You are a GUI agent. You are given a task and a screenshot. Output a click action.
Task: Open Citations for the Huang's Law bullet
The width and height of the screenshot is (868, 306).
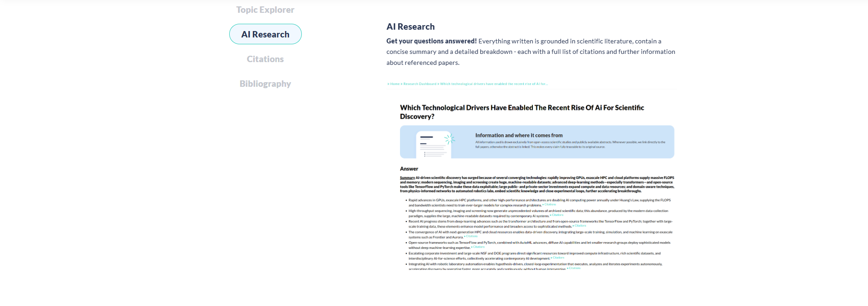tap(550, 205)
